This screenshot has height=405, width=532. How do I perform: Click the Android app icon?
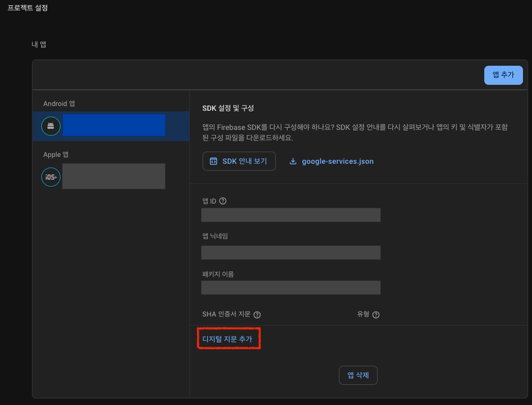click(x=51, y=126)
